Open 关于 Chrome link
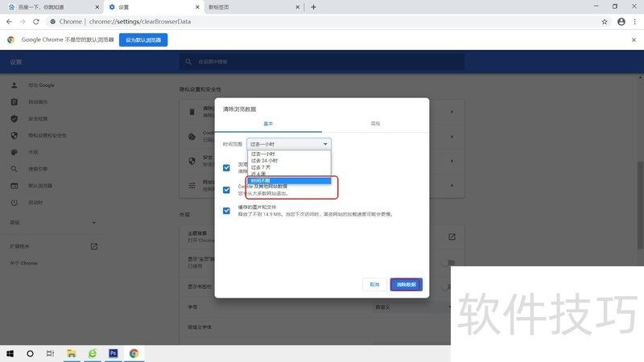644x362 pixels. point(24,263)
